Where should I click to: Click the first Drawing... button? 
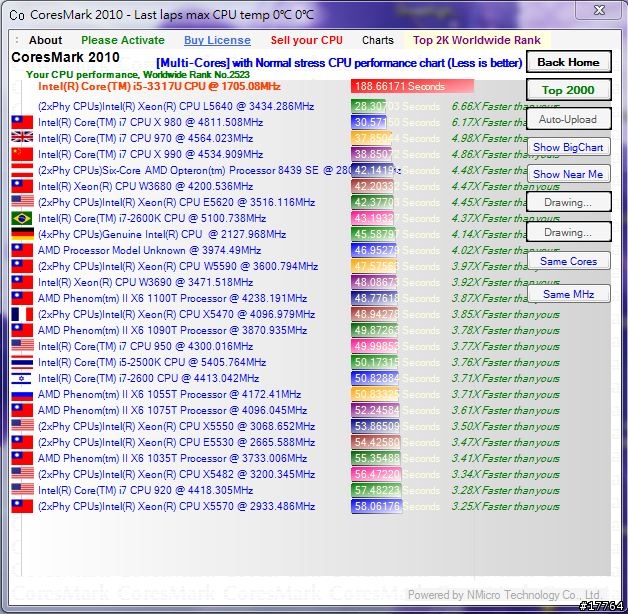coord(568,202)
